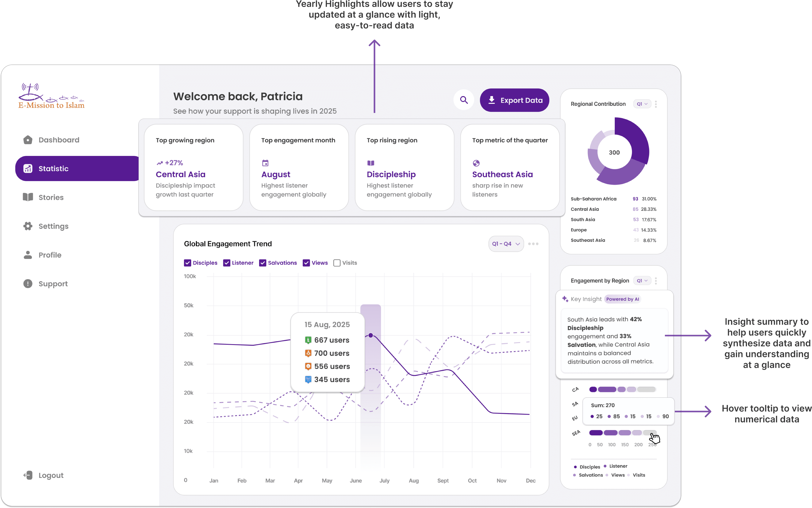Click the Export Data button
The height and width of the screenshot is (508, 812).
point(514,100)
